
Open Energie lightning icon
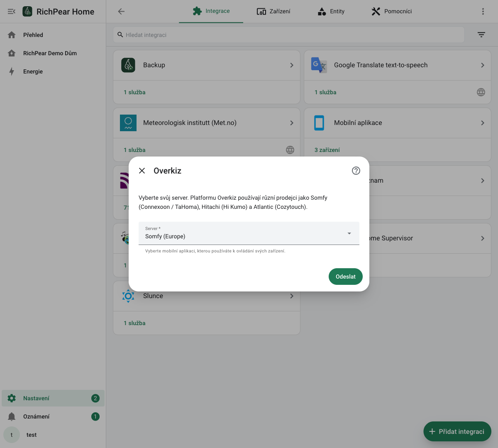click(12, 71)
